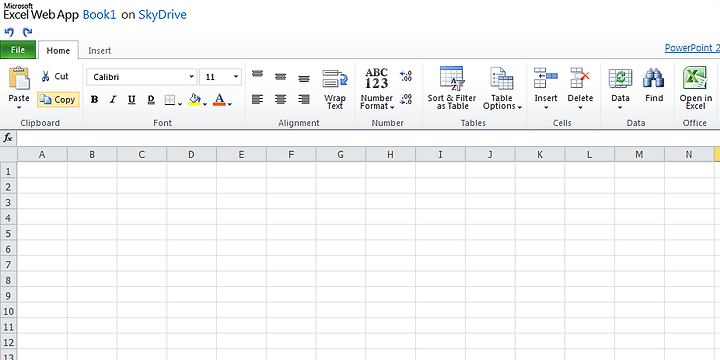
Task: Select row 10 header
Action: tap(8, 311)
